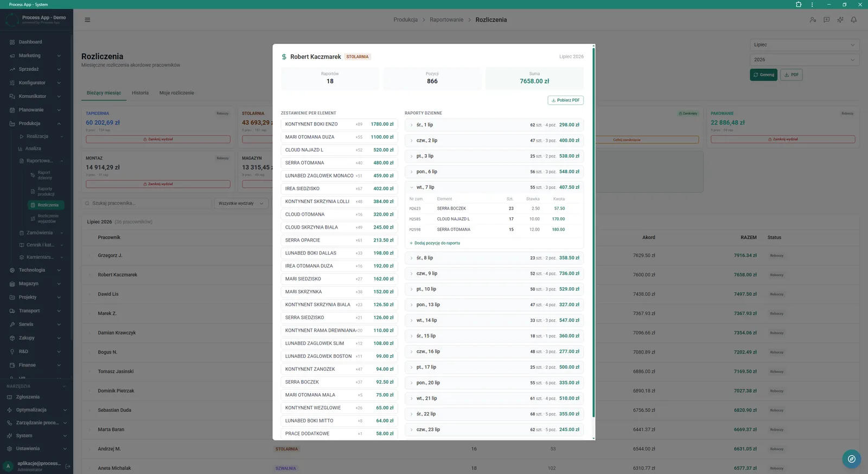Expand the pon., 20 lip daily report
The height and width of the screenshot is (474, 868).
494,383
